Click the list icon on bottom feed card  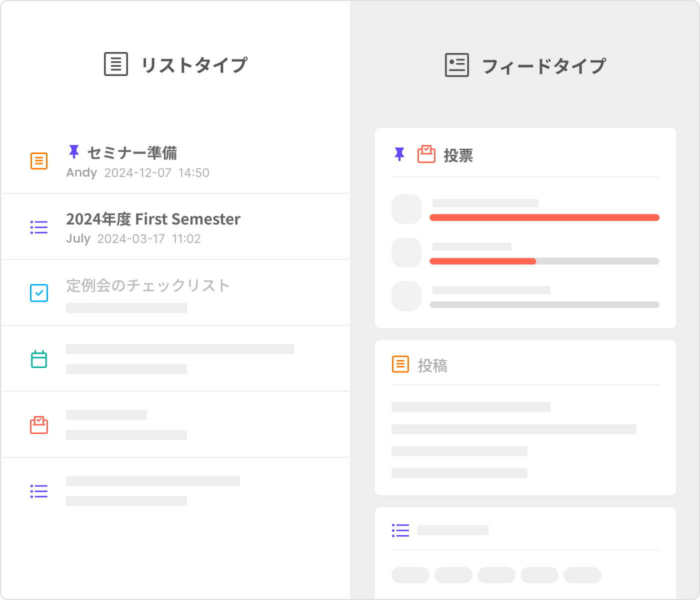400,530
